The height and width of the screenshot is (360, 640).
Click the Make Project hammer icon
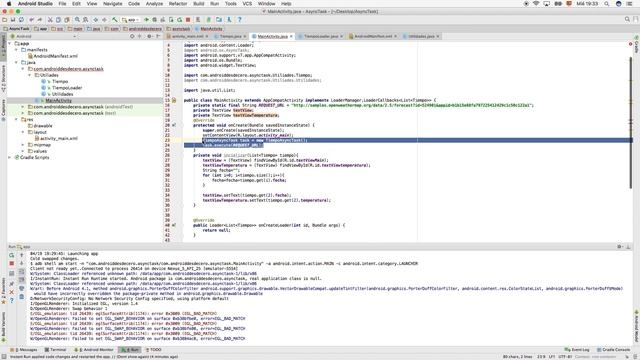point(115,19)
